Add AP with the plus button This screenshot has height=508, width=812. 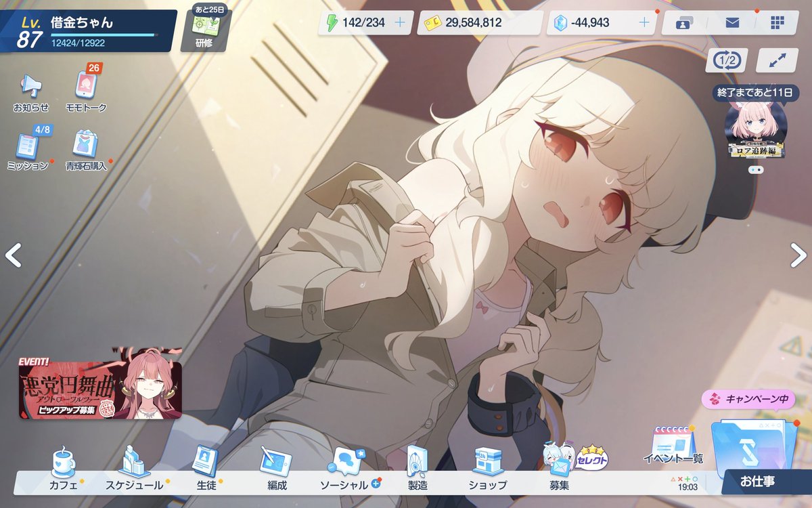(400, 22)
